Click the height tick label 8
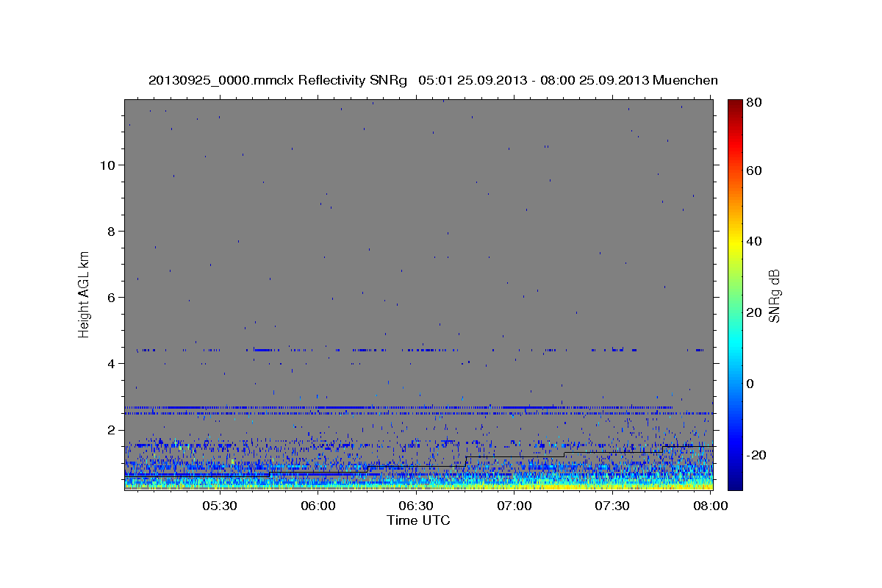 pos(110,231)
